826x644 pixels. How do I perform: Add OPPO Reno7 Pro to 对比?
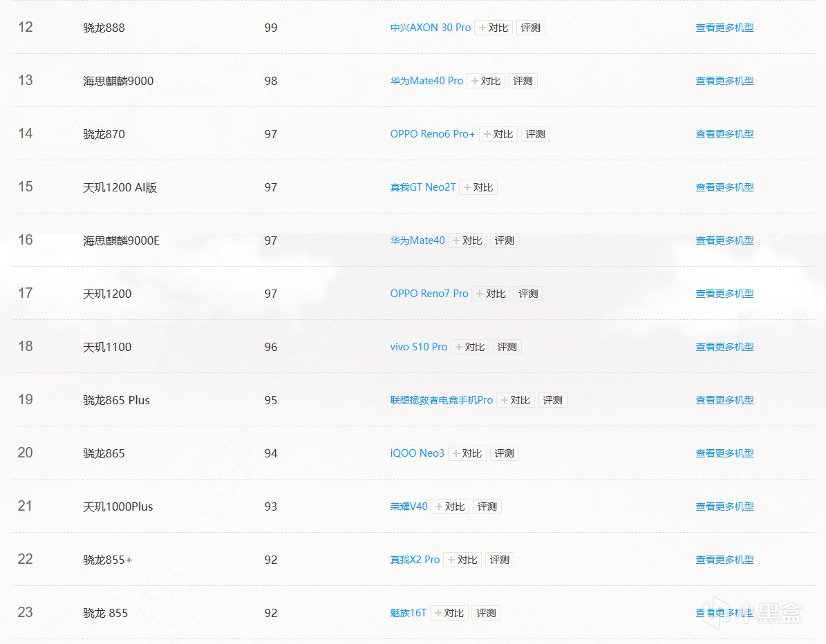491,294
